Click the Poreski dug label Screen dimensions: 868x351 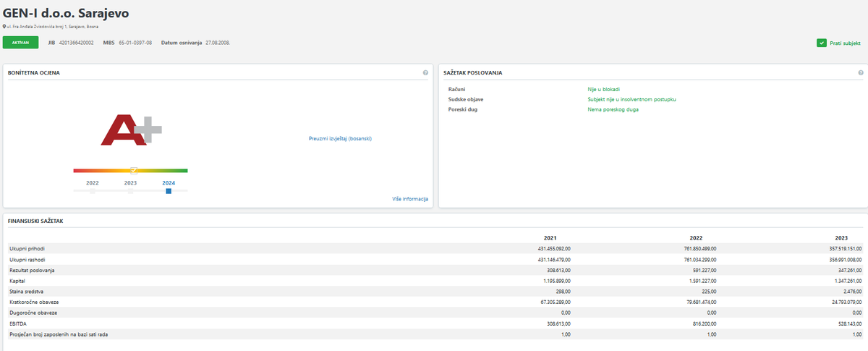coord(463,109)
